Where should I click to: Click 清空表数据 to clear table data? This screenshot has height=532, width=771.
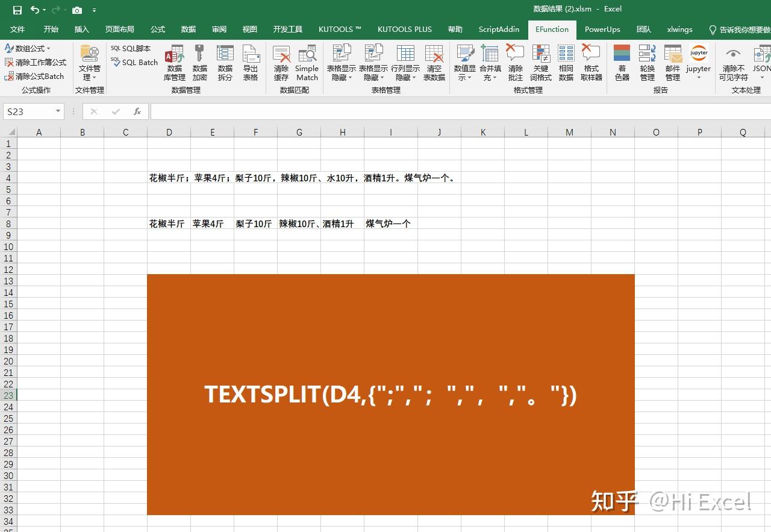coord(434,62)
